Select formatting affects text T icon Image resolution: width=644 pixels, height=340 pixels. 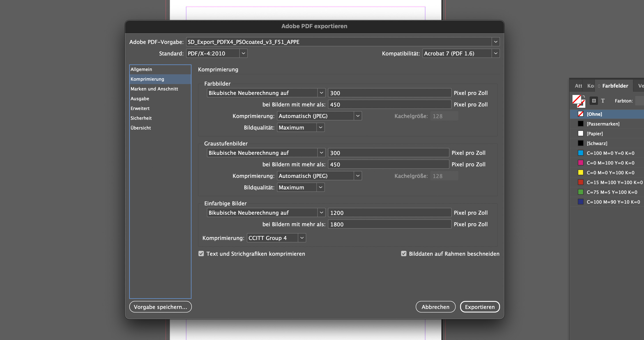603,101
